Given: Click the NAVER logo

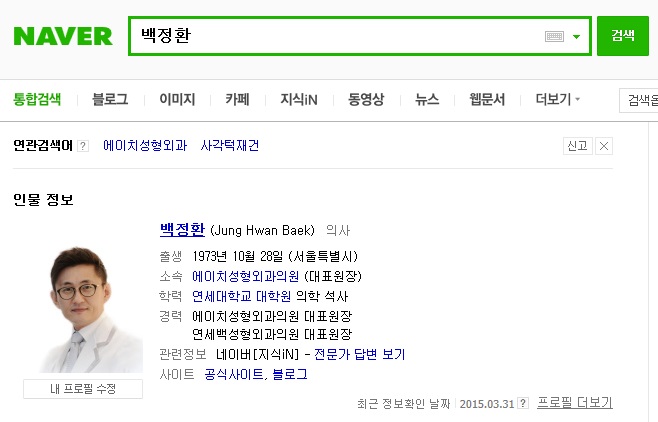Looking at the screenshot, I should 62,36.
